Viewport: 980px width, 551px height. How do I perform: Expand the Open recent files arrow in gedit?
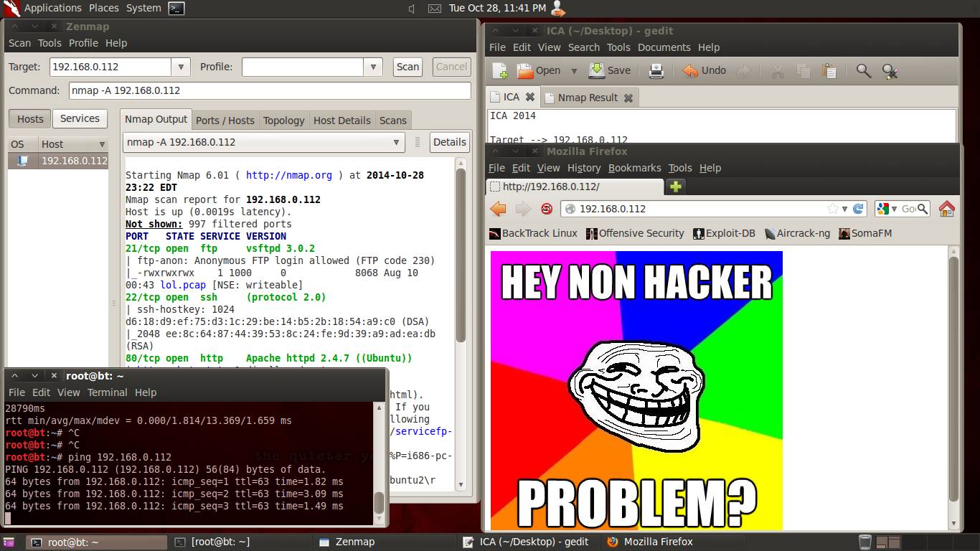pyautogui.click(x=574, y=71)
